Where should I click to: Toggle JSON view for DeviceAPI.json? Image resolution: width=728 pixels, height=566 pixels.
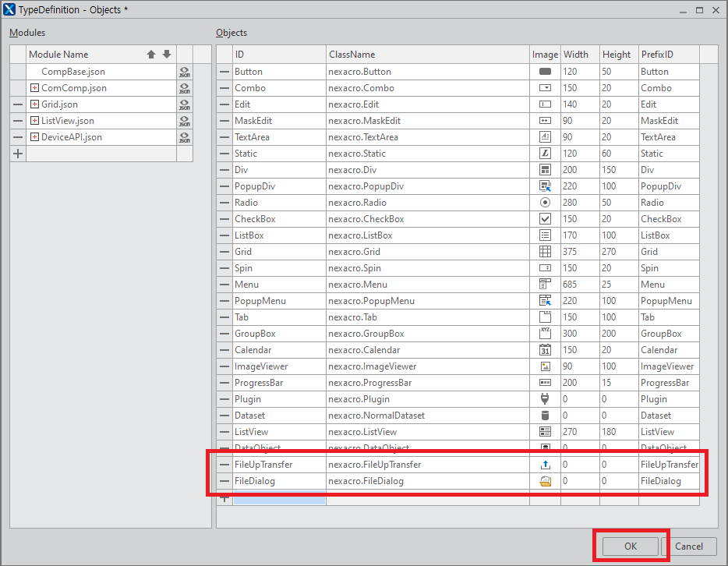pyautogui.click(x=185, y=137)
